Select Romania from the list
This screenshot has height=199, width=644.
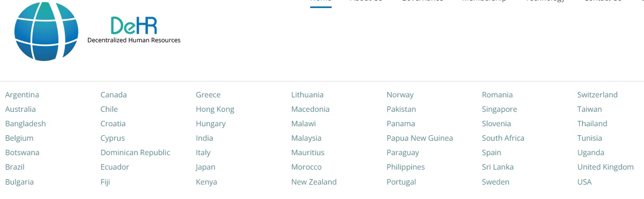[497, 95]
